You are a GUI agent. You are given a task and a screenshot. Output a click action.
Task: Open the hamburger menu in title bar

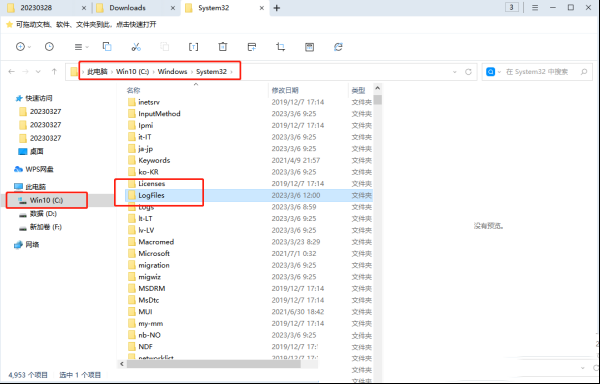pos(535,8)
